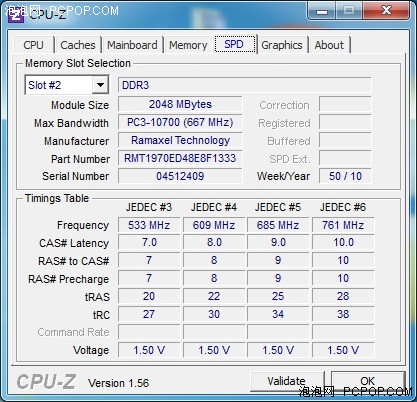Click the RAS# Precharge label
Viewport: 417px width, 402px height.
(68, 279)
